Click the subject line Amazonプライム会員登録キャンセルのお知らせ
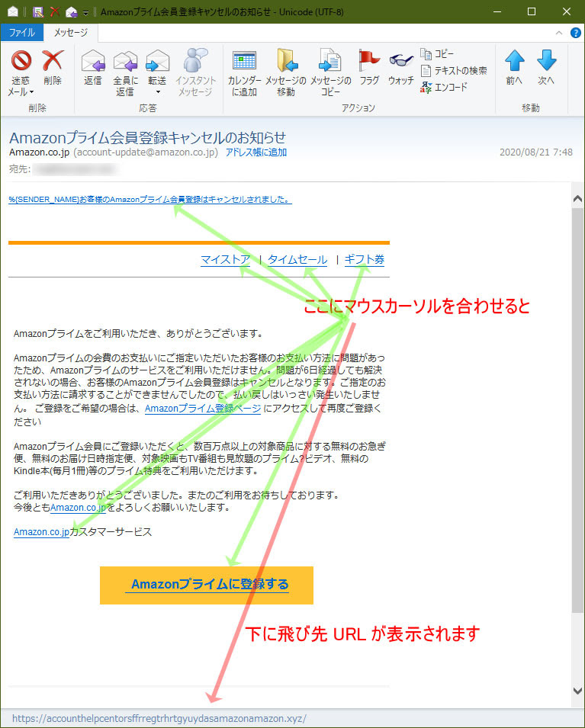The height and width of the screenshot is (728, 585). [x=147, y=137]
